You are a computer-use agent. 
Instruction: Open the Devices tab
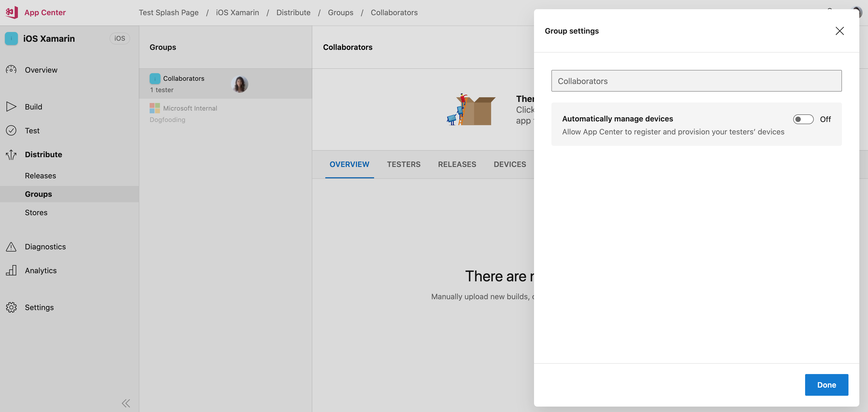pos(509,164)
